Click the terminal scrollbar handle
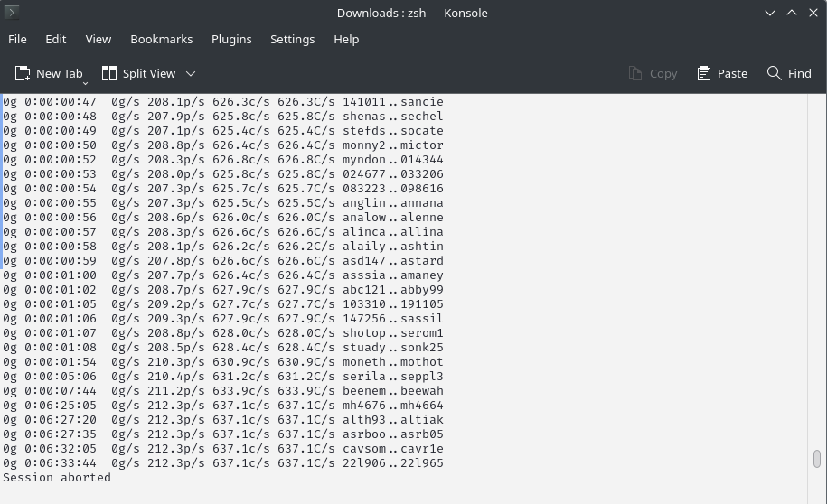The width and height of the screenshot is (827, 504). click(817, 459)
